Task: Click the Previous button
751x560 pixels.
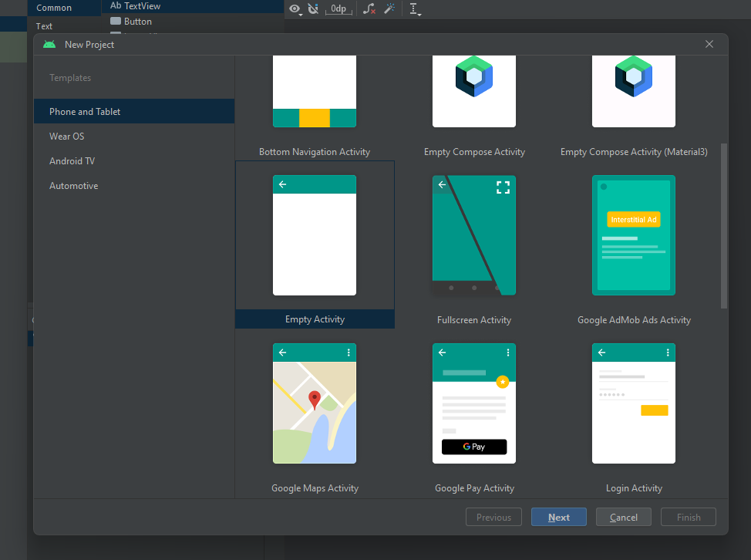Action: pyautogui.click(x=493, y=518)
